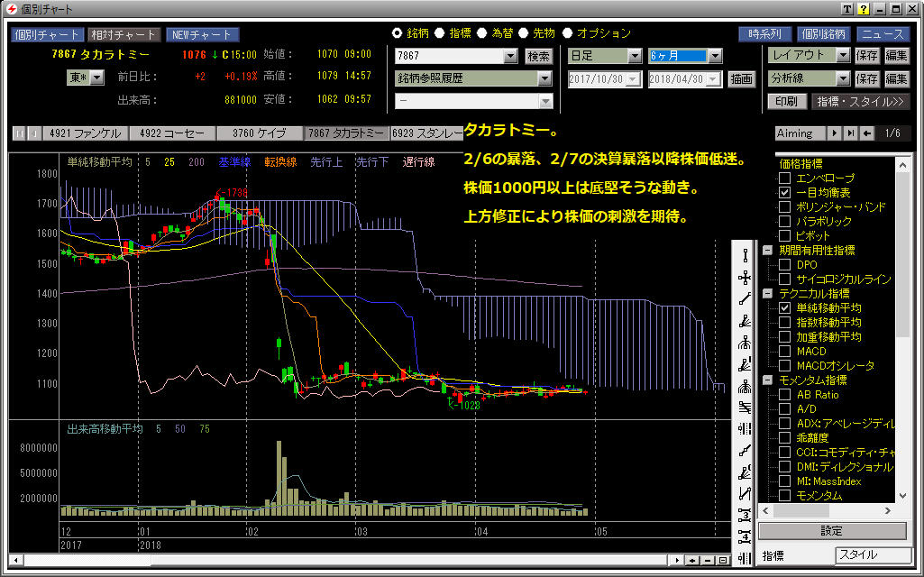Collapse the テクニカル指標 tree group
The width and height of the screenshot is (924, 577).
pyautogui.click(x=767, y=294)
